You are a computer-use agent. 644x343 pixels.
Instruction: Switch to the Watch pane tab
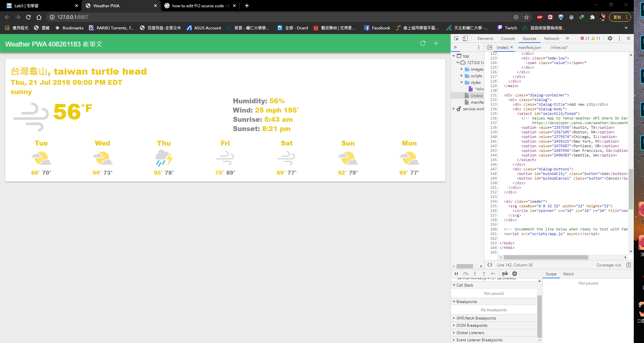[x=568, y=274]
